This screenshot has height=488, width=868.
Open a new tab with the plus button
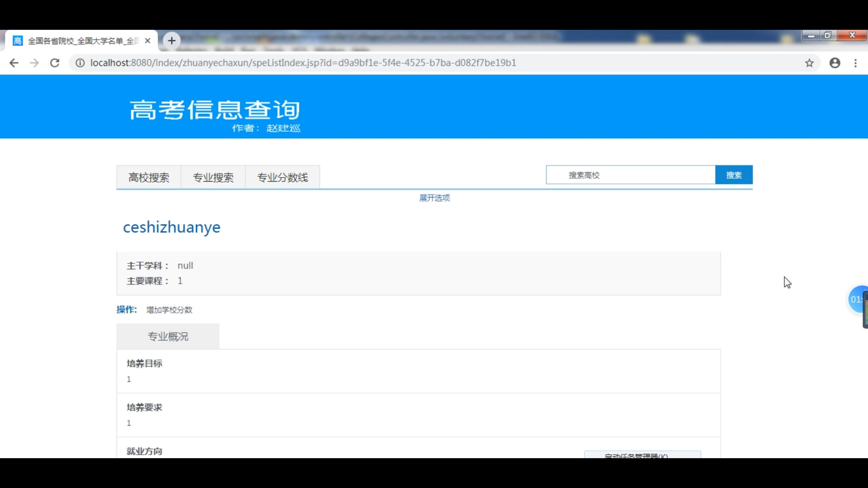point(171,41)
